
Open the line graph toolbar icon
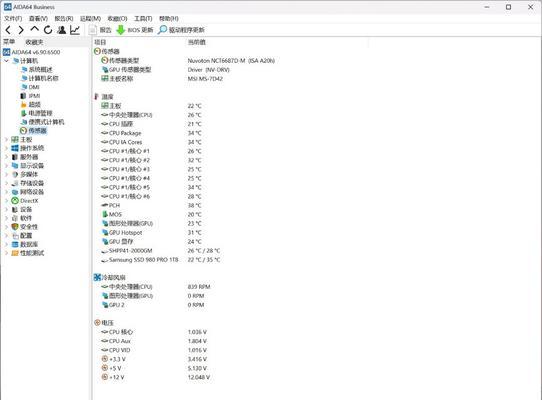coord(75,30)
